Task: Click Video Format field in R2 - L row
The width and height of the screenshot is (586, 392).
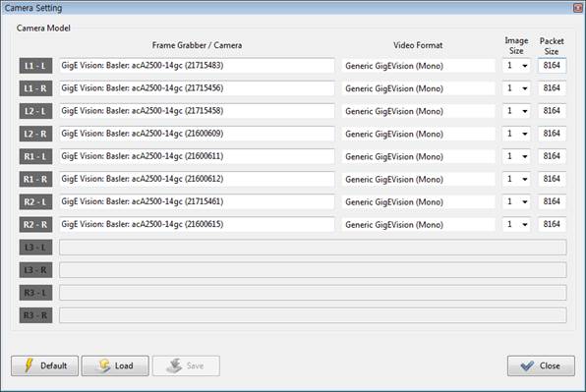Action: (418, 202)
